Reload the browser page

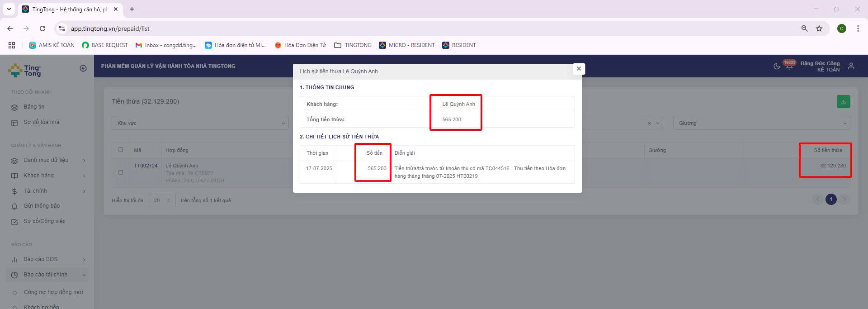pos(42,29)
